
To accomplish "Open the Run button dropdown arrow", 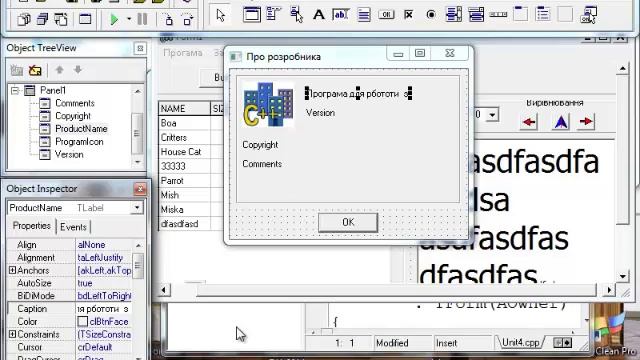I will point(129,19).
